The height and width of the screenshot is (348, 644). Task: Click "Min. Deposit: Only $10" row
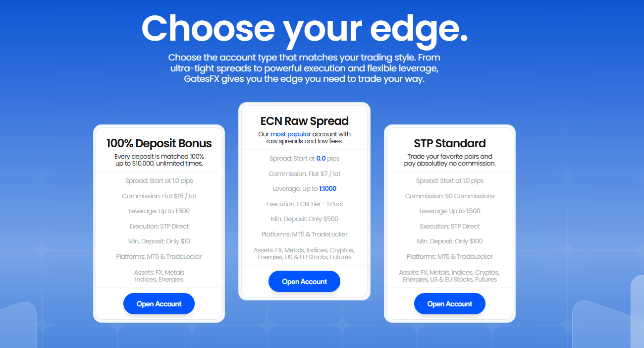(159, 241)
